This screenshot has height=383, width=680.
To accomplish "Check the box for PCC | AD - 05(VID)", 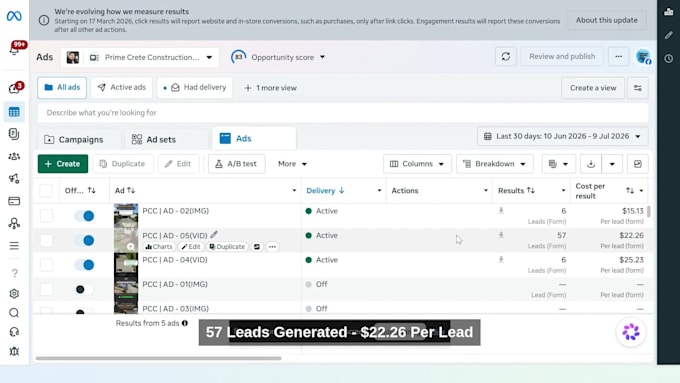I will point(46,240).
